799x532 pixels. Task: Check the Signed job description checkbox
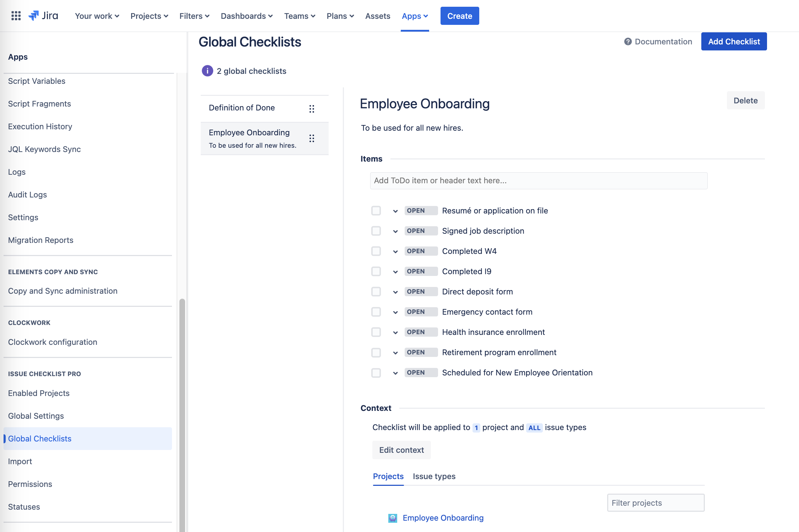pos(376,231)
